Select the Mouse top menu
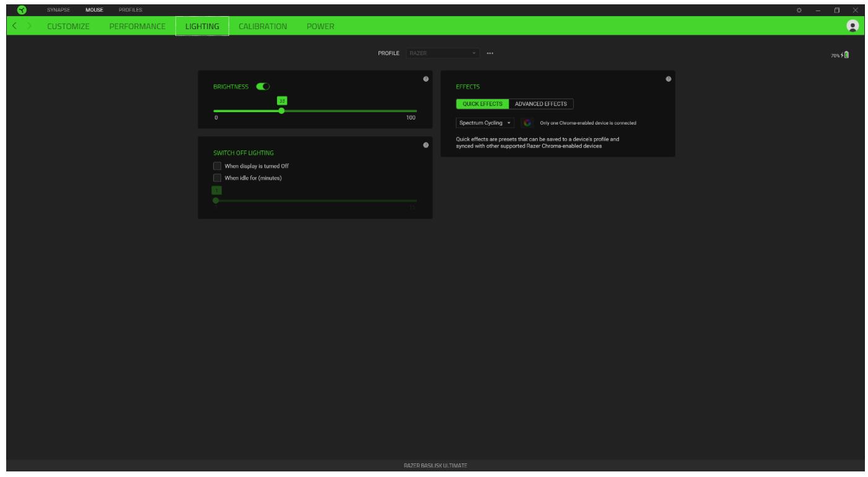The image size is (868, 477). pyautogui.click(x=94, y=10)
